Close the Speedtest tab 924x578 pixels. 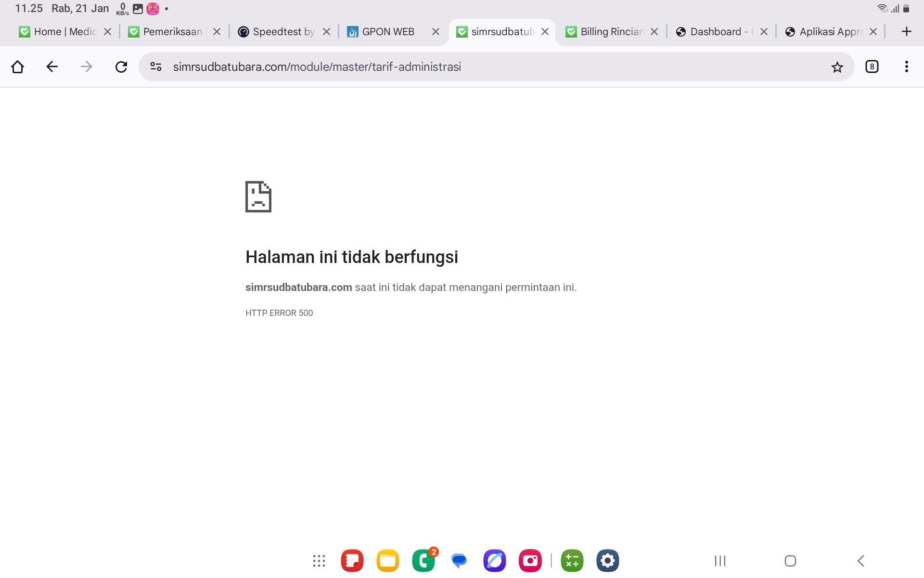coord(326,32)
